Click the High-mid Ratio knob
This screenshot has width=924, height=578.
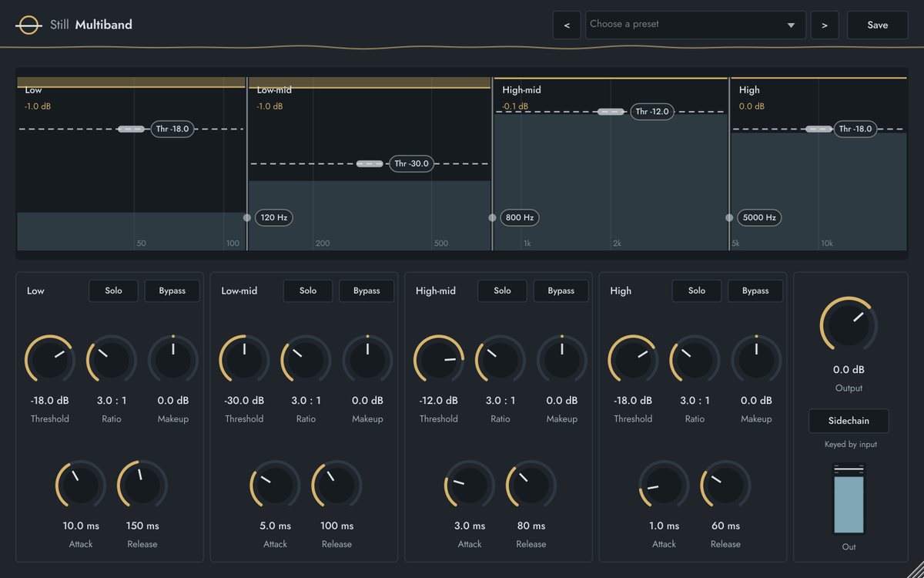500,360
